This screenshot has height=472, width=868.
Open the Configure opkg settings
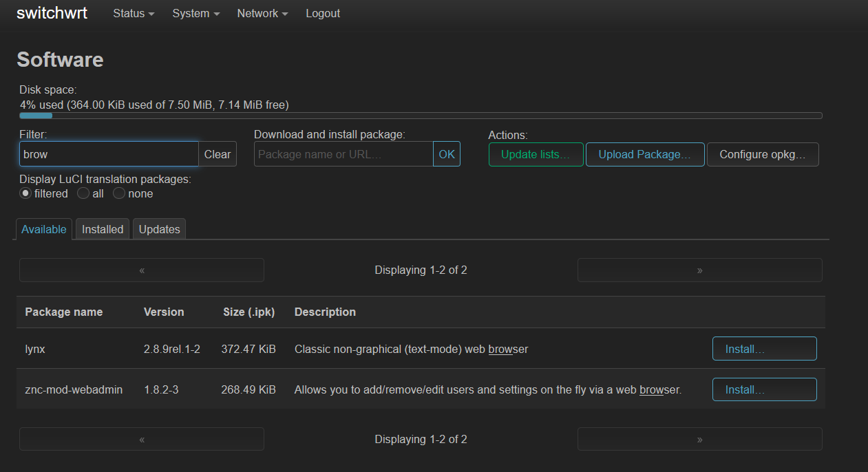pyautogui.click(x=762, y=154)
